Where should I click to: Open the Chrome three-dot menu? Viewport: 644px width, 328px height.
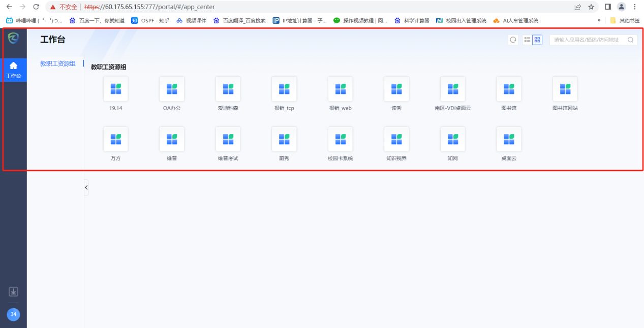click(x=635, y=7)
